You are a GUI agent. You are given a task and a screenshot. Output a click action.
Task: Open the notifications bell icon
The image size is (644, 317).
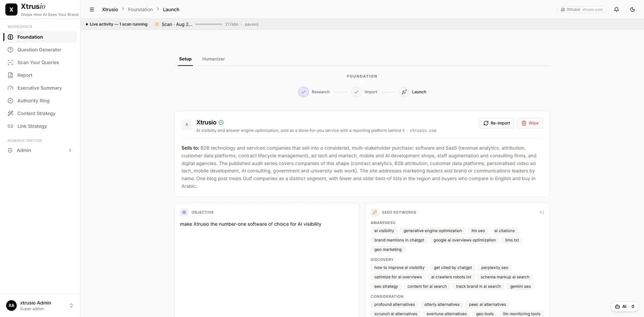click(x=616, y=9)
